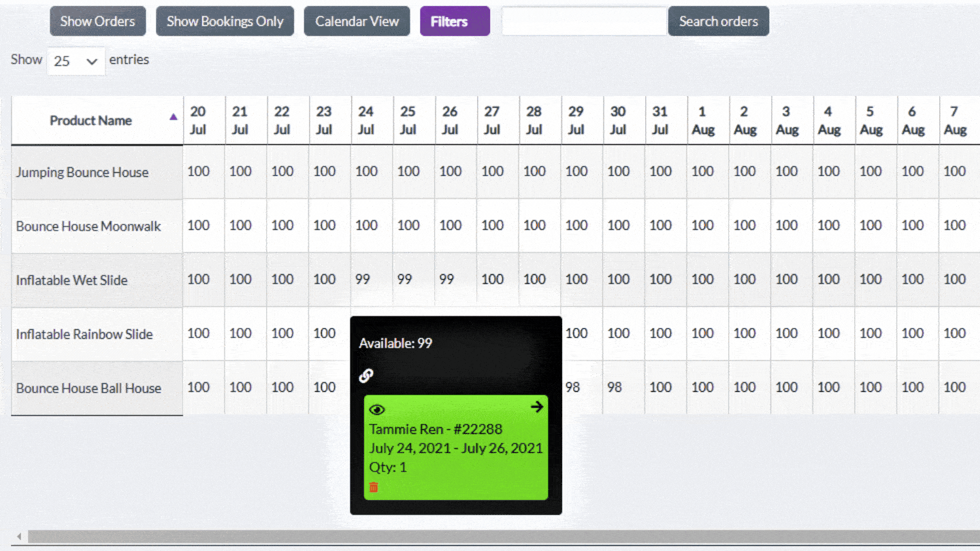This screenshot has height=551, width=980.
Task: Click Inflatable Wet Slide 24 Jul cell 99
Action: pos(372,280)
